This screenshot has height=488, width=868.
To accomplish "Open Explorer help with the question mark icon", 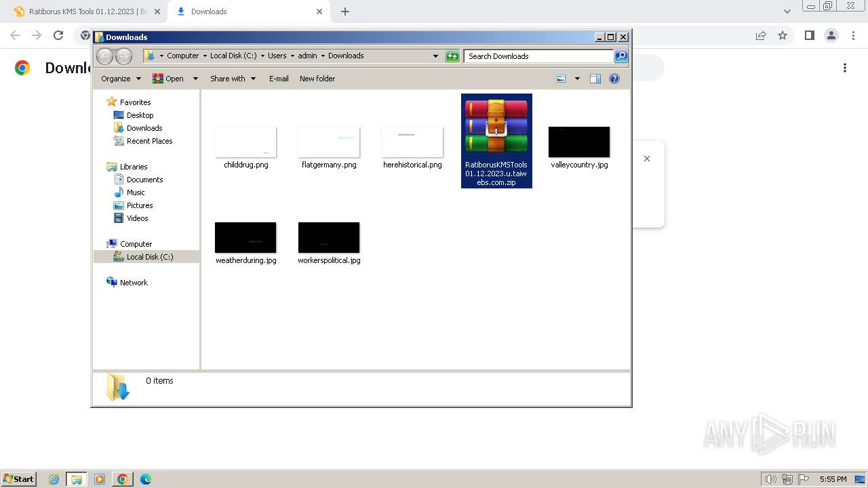I will pyautogui.click(x=614, y=79).
